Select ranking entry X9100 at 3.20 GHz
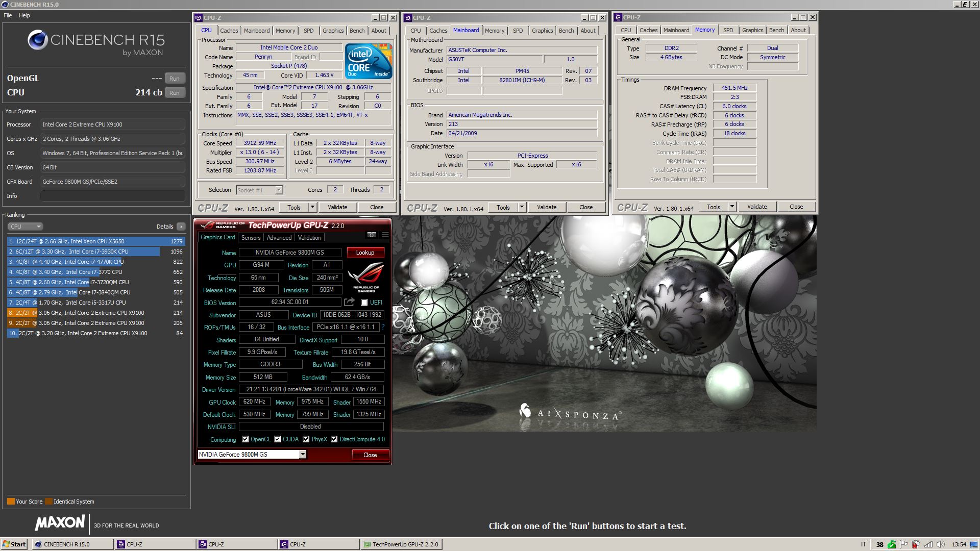980x551 pixels. tap(96, 333)
